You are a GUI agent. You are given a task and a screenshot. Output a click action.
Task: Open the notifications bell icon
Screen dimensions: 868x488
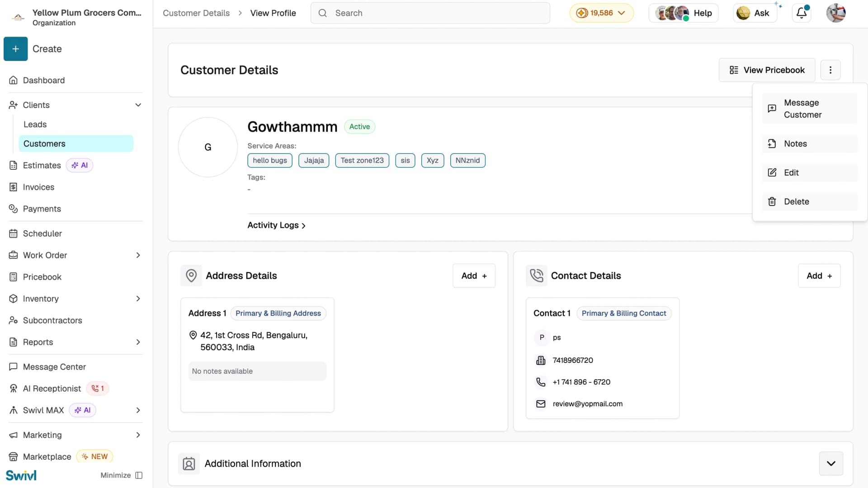[x=802, y=13]
